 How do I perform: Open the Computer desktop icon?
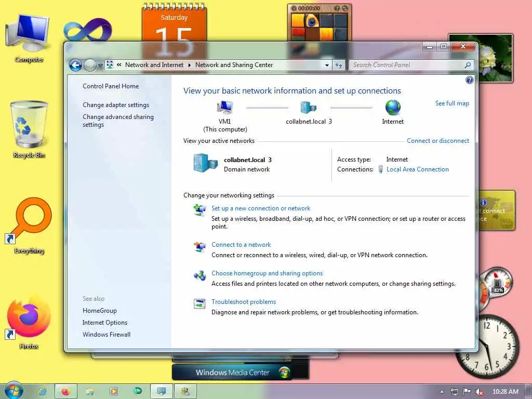coord(29,37)
